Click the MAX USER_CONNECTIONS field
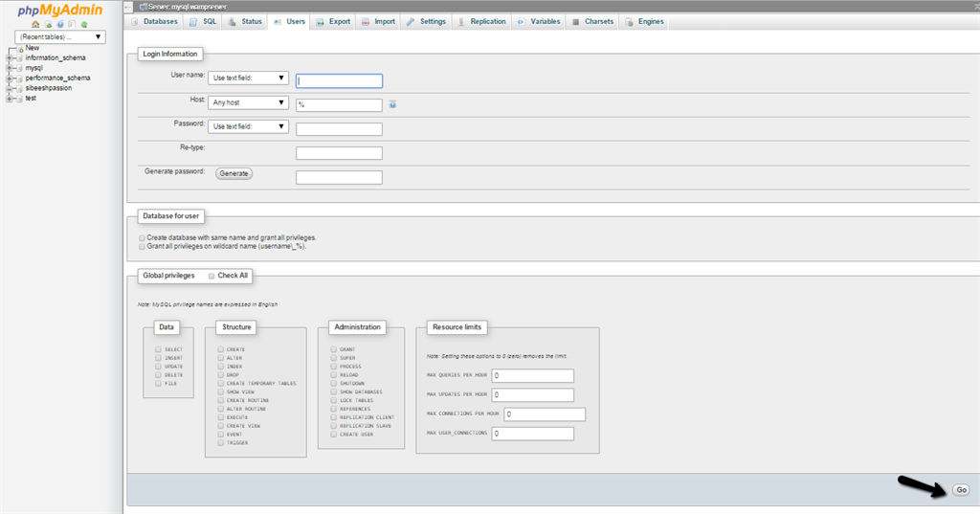The image size is (980, 514). point(532,434)
